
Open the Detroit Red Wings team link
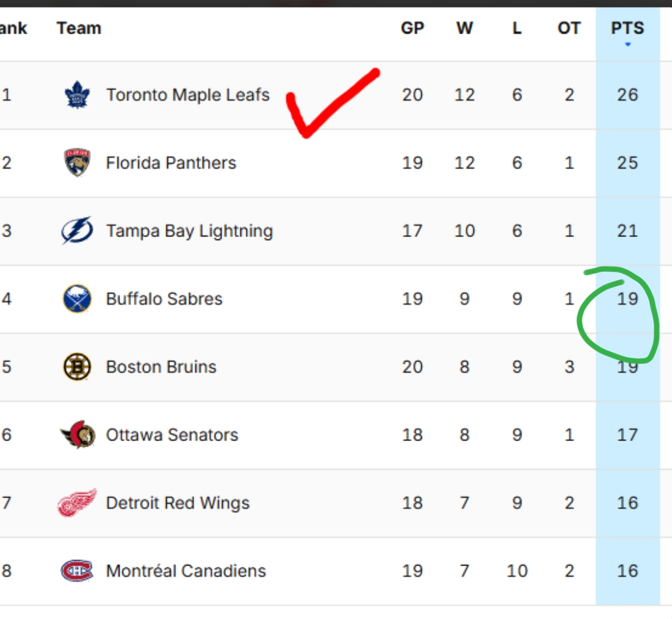tap(177, 503)
